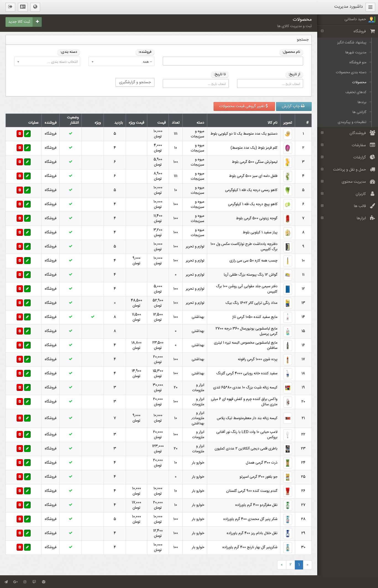The image size is (378, 588).
Task: Click green edit pencil for product row 1
Action: [x=27, y=134]
